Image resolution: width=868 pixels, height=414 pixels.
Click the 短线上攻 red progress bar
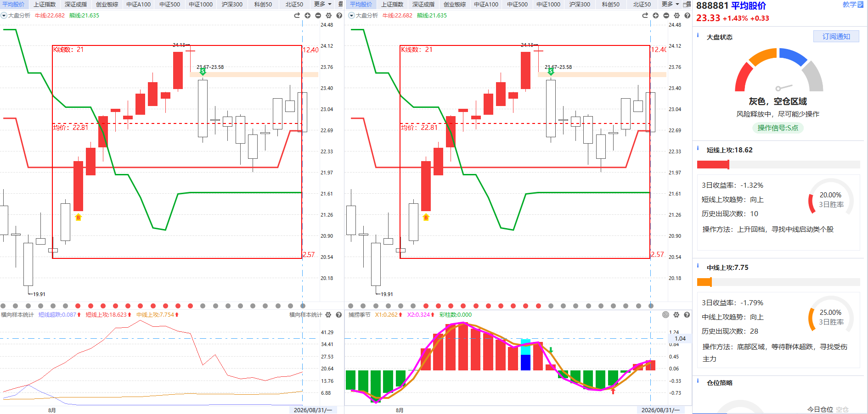[713, 164]
